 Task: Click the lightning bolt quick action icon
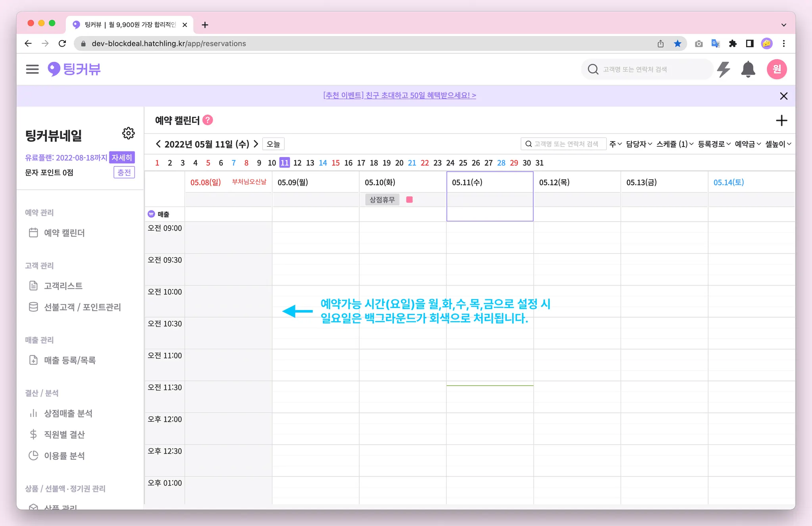[x=724, y=69]
